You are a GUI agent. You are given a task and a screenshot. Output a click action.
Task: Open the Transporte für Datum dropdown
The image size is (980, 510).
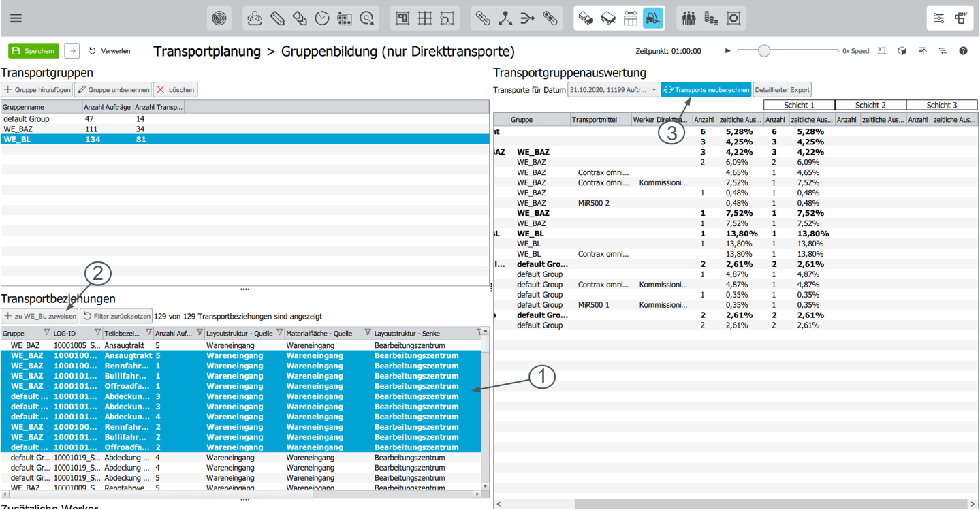click(613, 90)
